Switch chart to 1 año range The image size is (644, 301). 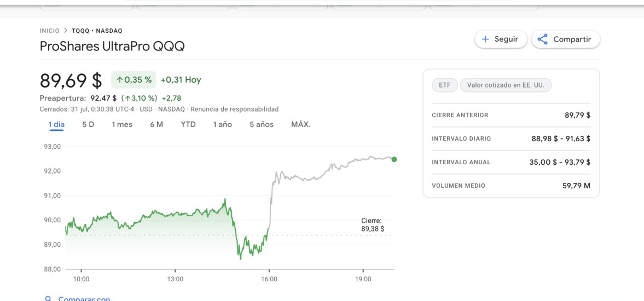coord(223,124)
